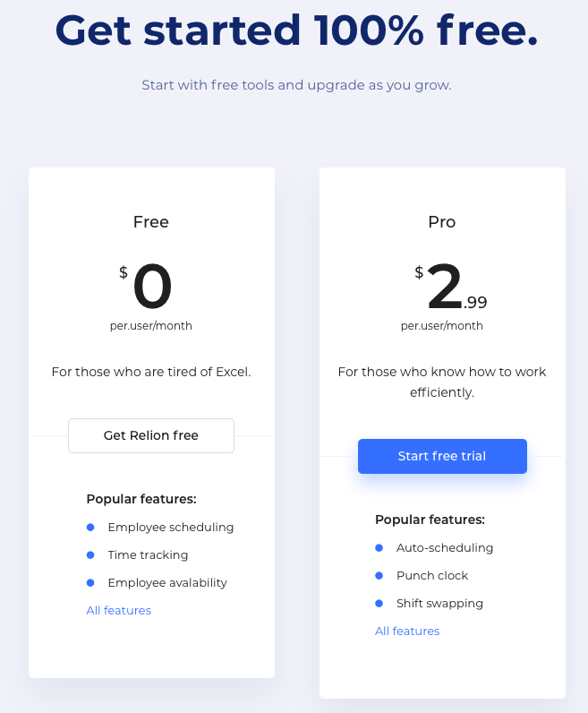Viewport: 588px width, 713px height.
Task: Click the Time tracking bullet dot
Action: point(90,554)
